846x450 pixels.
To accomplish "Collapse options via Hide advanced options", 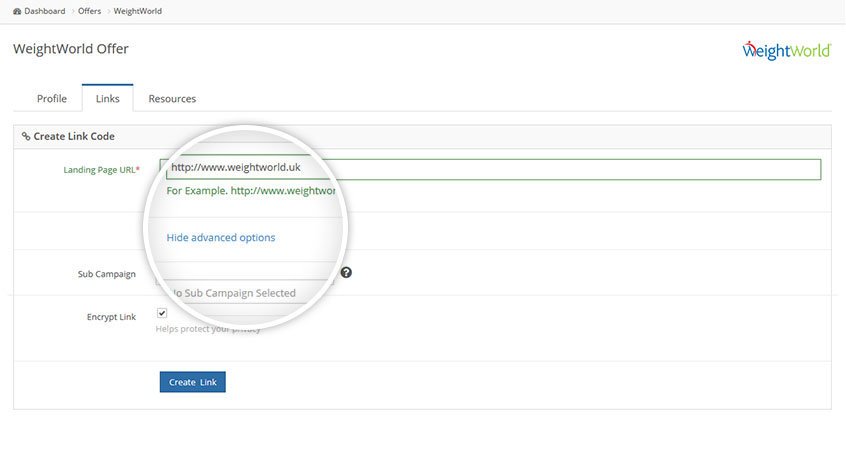I will coord(220,238).
